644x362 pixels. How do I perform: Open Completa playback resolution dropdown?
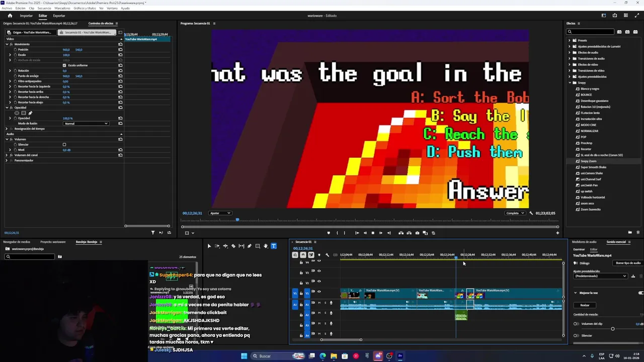(515, 213)
